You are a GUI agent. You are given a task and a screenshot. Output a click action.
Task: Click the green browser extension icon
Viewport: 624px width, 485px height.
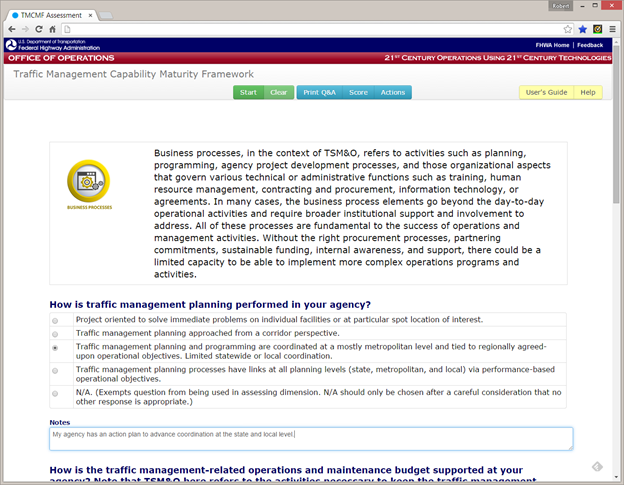[597, 29]
